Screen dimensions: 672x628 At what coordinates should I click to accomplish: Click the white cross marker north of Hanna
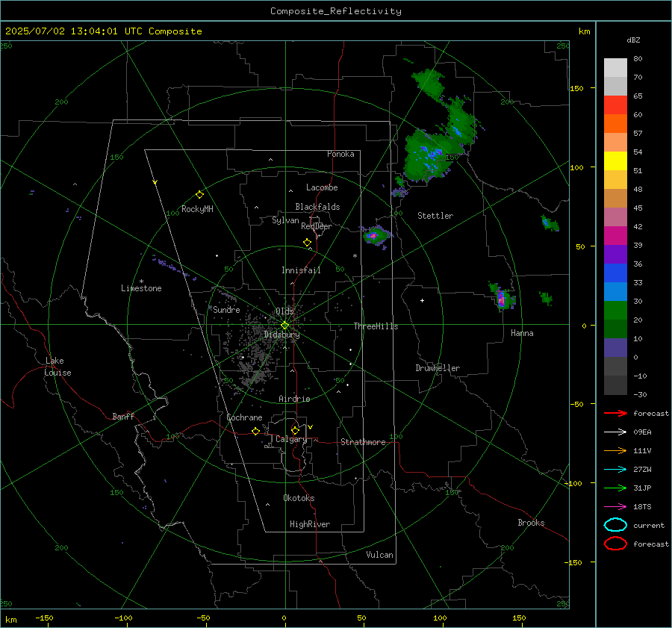click(422, 300)
